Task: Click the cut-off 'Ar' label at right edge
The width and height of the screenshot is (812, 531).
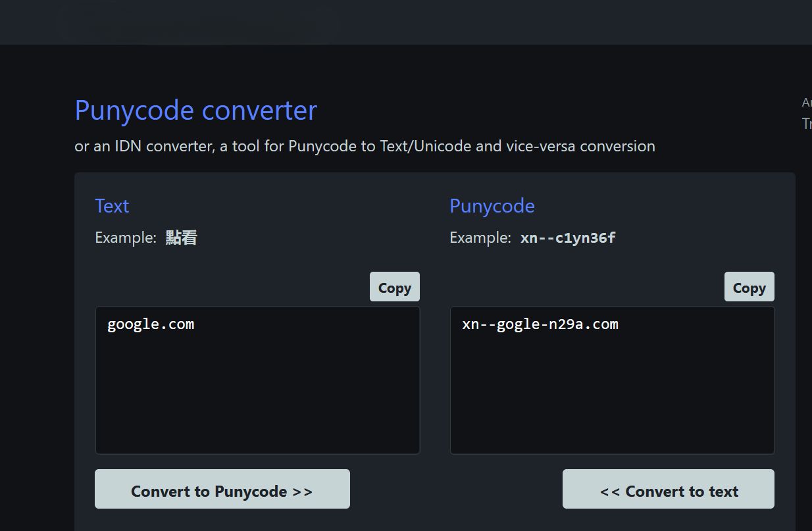Action: coord(806,103)
